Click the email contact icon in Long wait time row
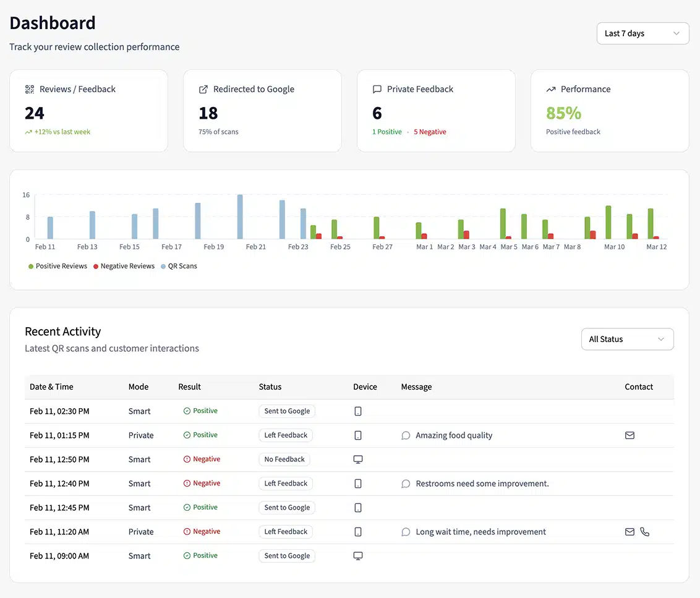 [630, 532]
